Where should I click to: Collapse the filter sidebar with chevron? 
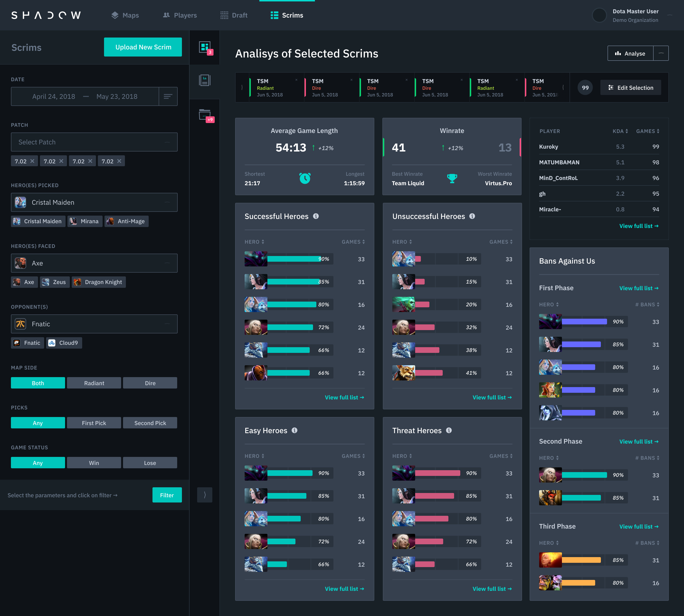204,495
